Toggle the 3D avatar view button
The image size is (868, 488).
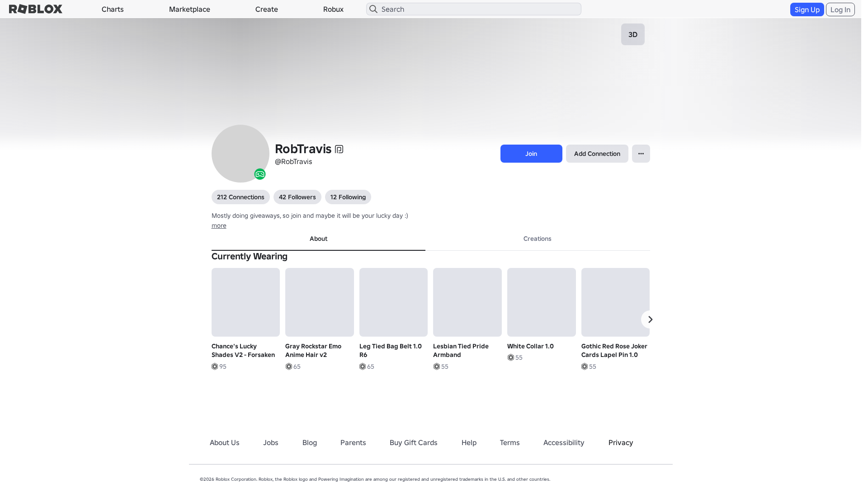click(633, 34)
